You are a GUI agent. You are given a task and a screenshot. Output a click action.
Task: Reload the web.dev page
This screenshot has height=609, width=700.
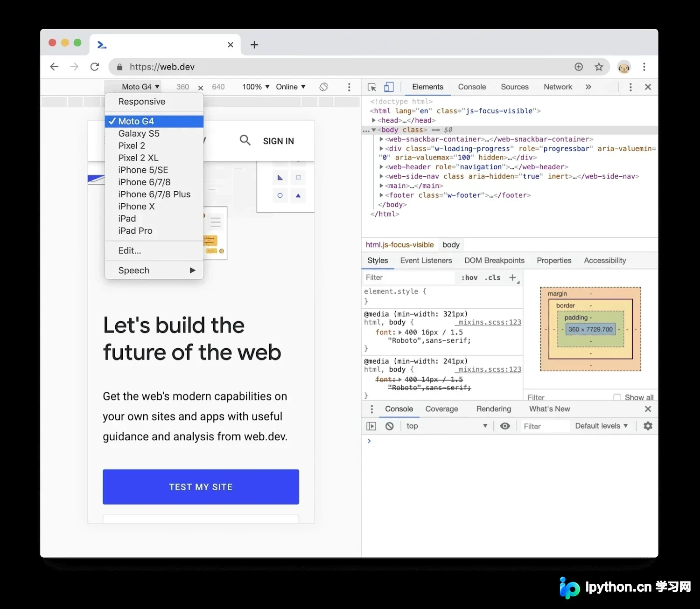95,67
